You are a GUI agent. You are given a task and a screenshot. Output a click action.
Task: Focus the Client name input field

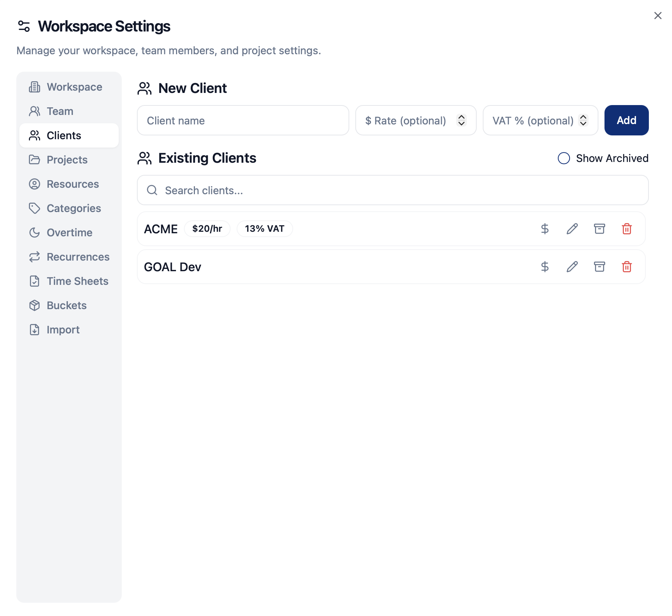tap(243, 120)
